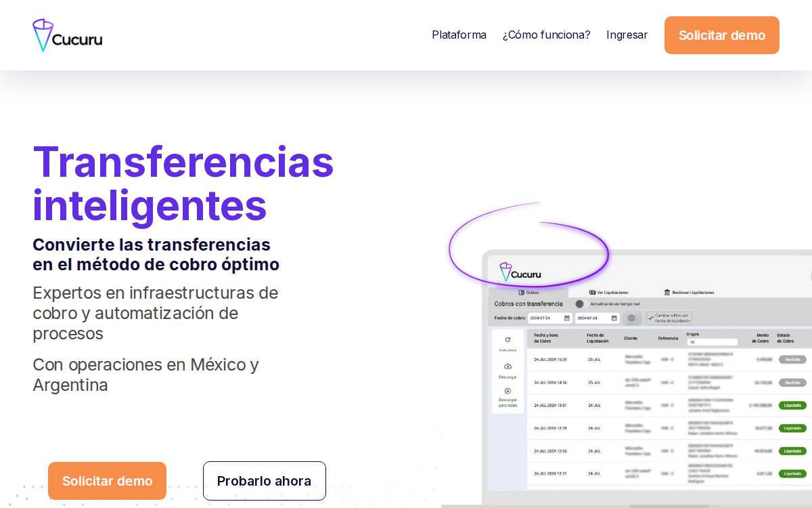The width and height of the screenshot is (812, 508).
Task: Click the Liquidado badge in the 13:51 row
Action: pos(792,405)
